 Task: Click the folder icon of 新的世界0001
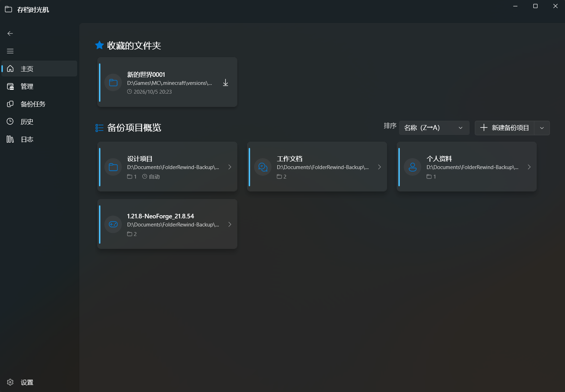tap(113, 83)
